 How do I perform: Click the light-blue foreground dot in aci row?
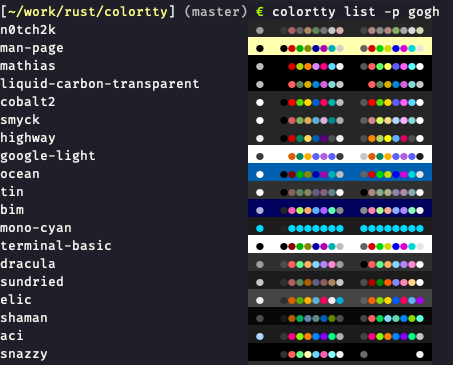pos(260,336)
